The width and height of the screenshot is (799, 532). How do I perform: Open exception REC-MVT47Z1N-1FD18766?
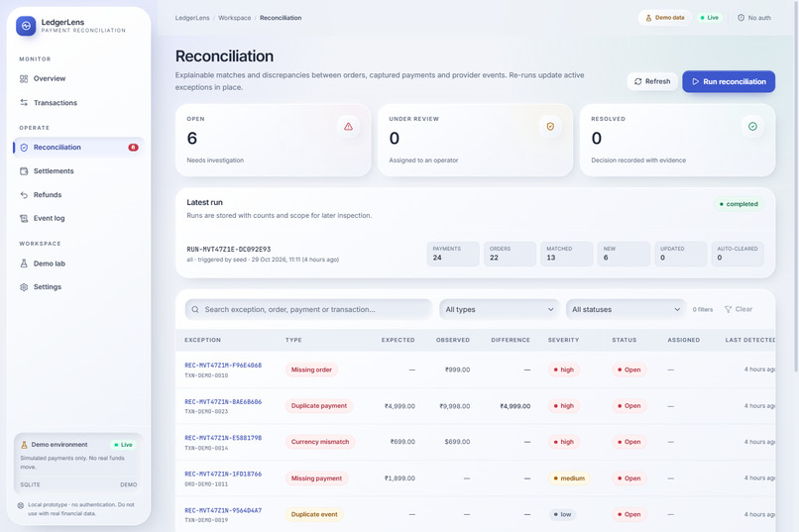(223, 474)
